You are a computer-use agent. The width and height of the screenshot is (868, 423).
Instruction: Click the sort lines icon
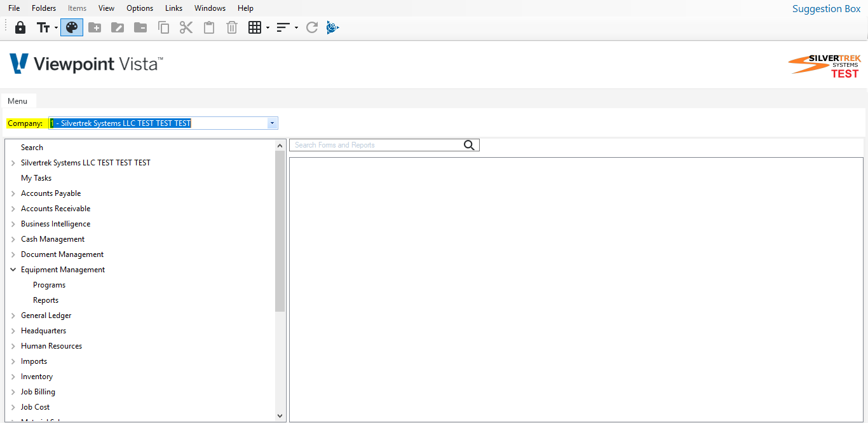pyautogui.click(x=283, y=27)
